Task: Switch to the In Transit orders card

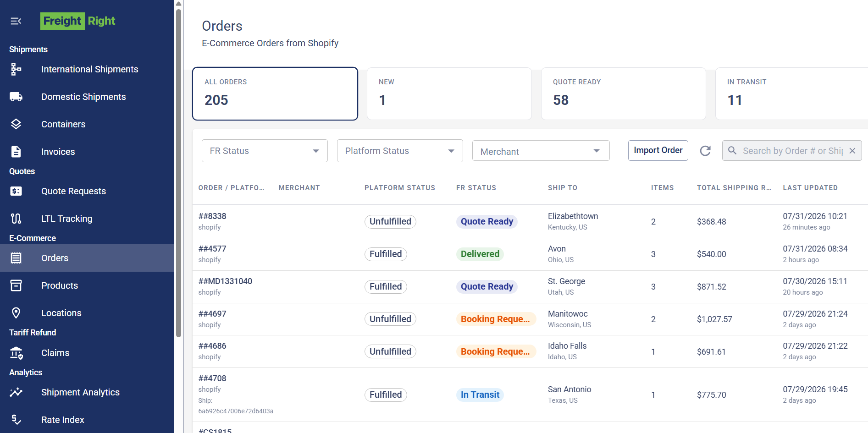Action: coord(791,94)
